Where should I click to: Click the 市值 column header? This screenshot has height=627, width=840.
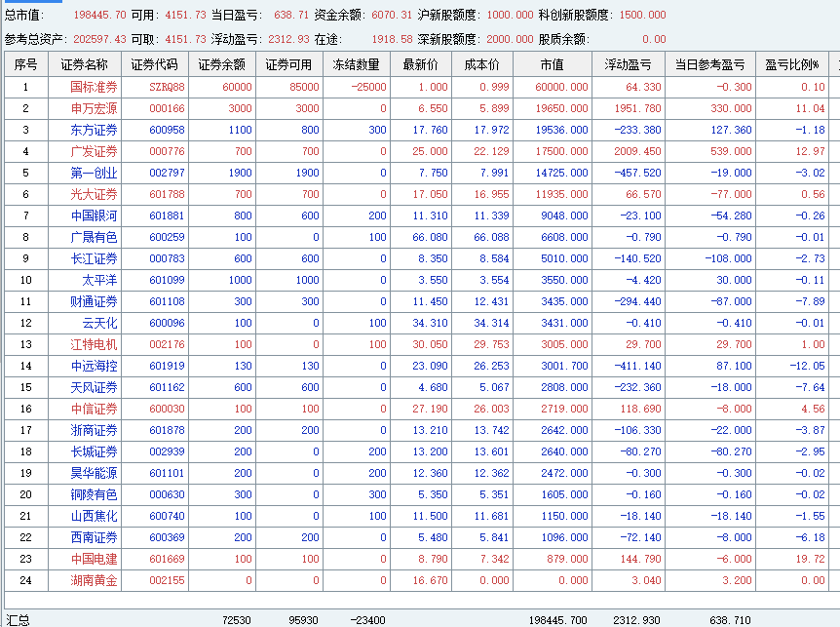[x=553, y=64]
